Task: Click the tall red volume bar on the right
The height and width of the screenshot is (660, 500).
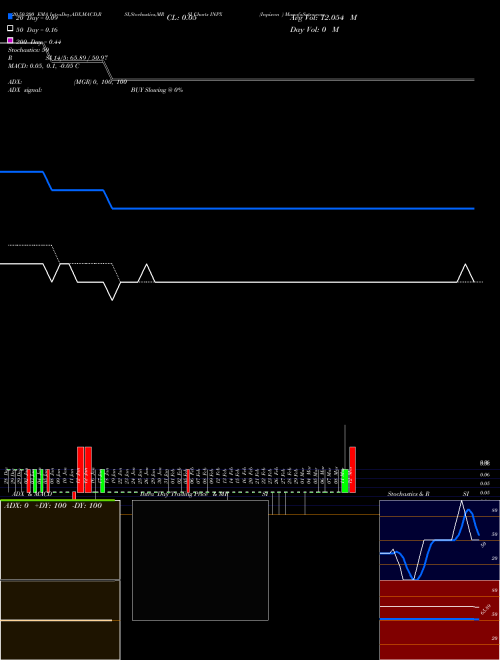Action: pyautogui.click(x=352, y=470)
